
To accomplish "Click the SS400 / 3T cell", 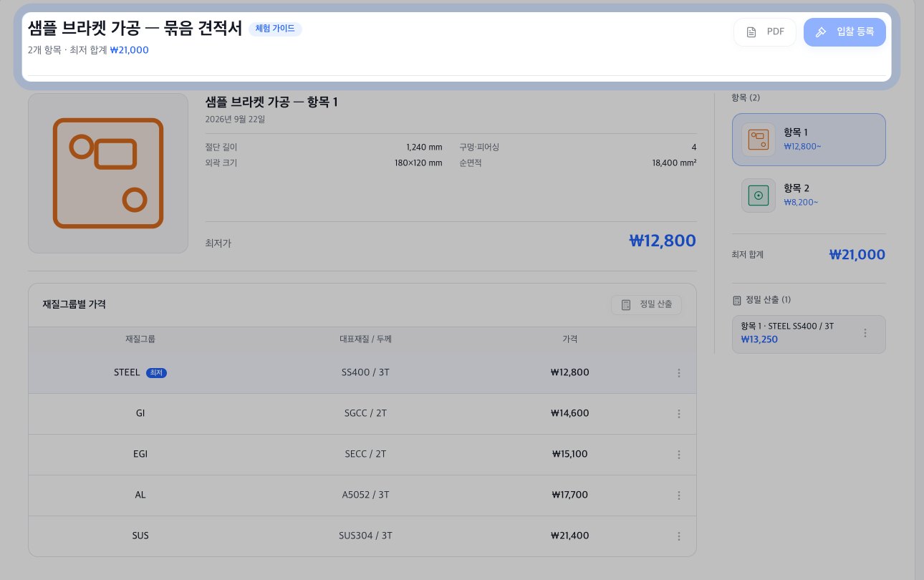I will pos(365,373).
